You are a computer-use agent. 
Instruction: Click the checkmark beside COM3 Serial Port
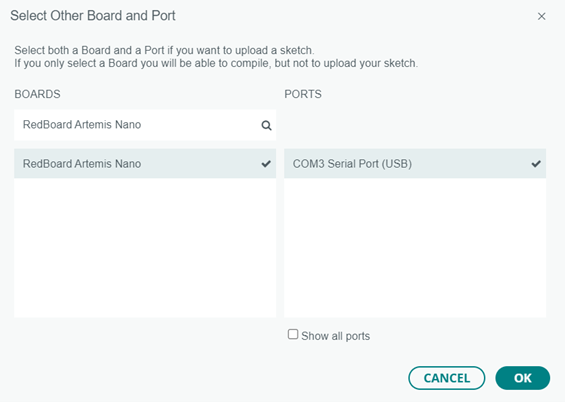(x=536, y=164)
